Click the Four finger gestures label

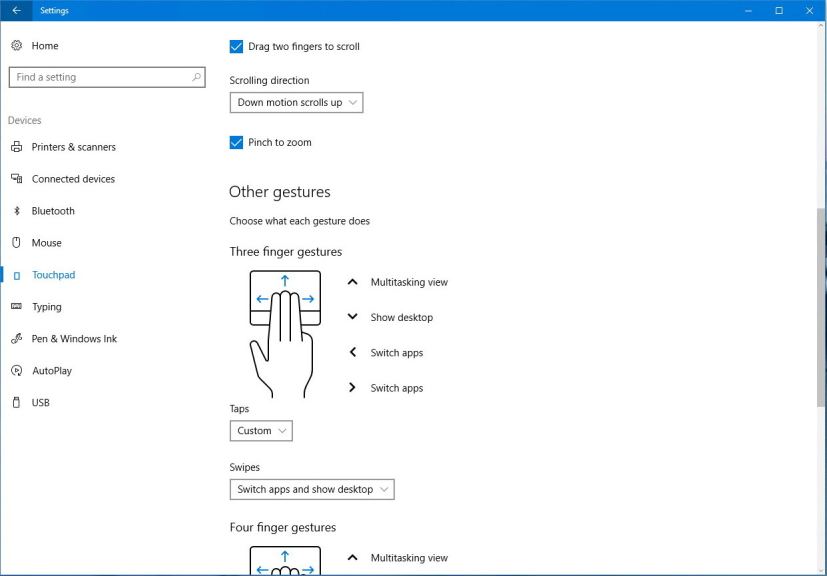click(283, 527)
